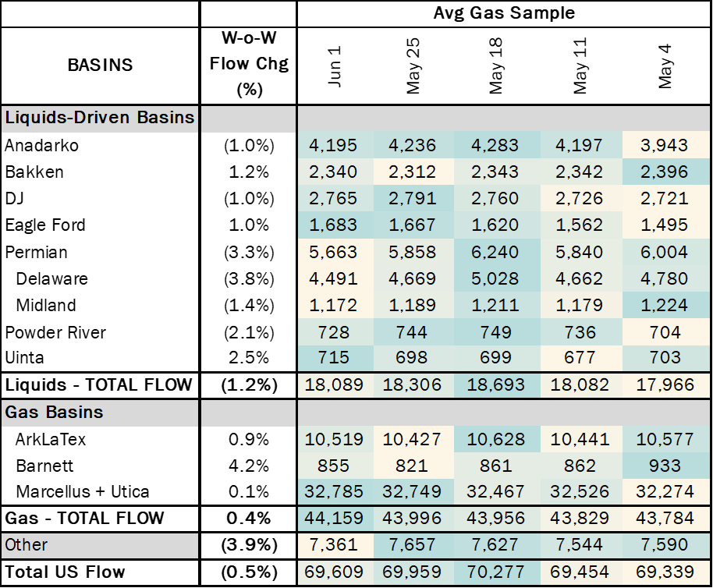Click Delaware May 18 value 5,028

point(495,278)
